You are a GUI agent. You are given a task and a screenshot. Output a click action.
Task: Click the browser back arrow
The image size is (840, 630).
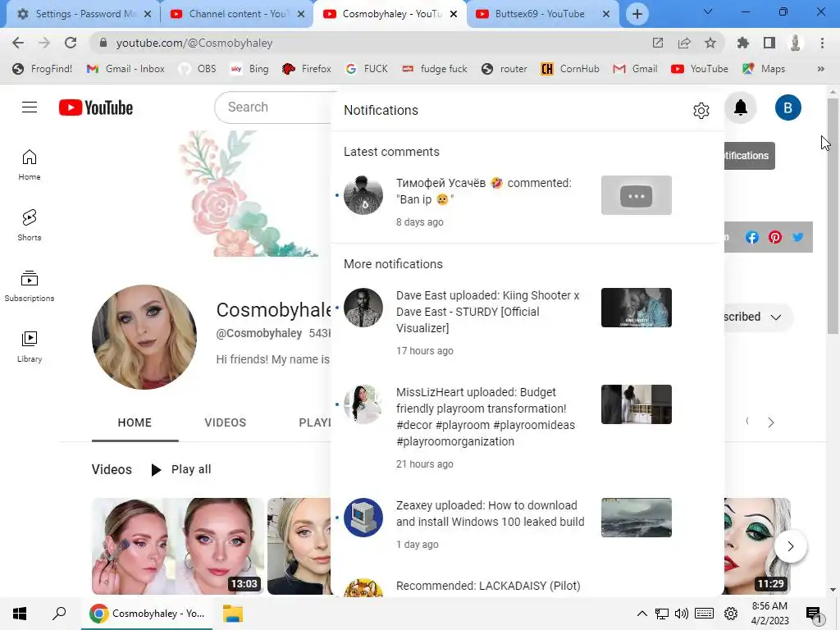pyautogui.click(x=18, y=43)
